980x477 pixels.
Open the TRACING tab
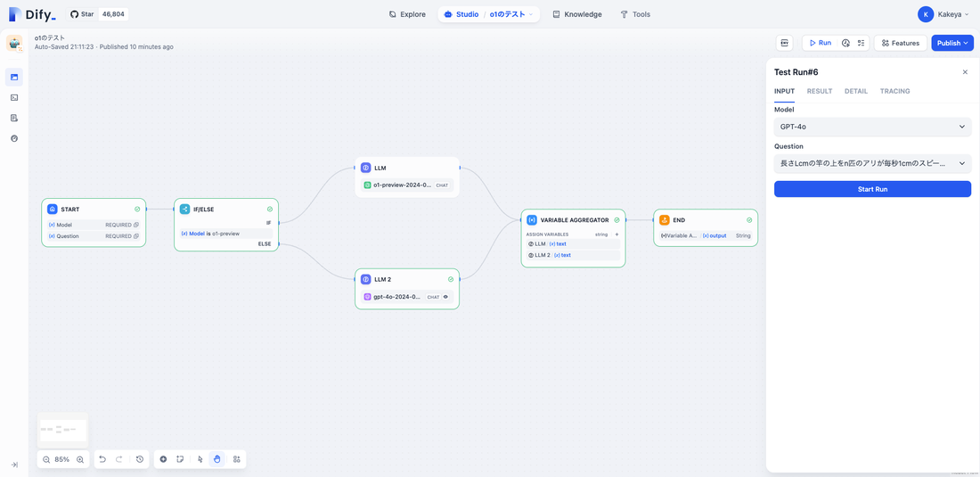pos(894,91)
